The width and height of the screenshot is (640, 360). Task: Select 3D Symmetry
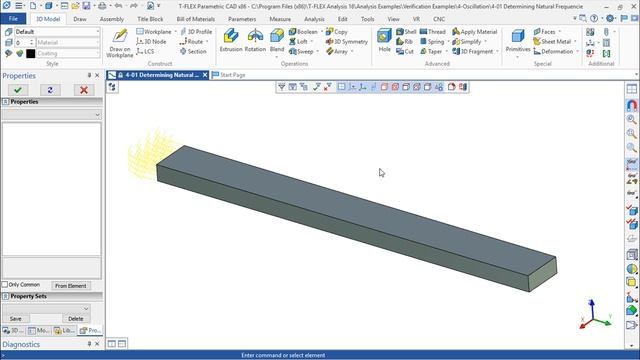[347, 42]
